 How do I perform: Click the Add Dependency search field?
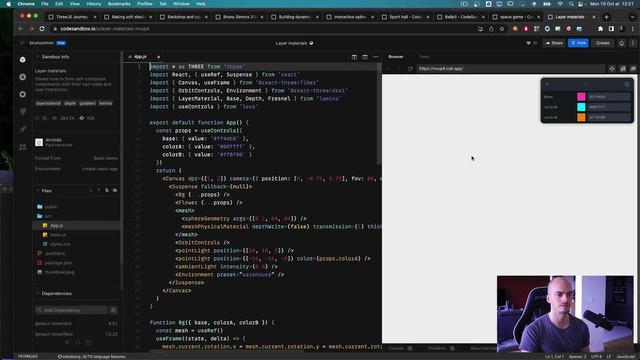pos(72,310)
